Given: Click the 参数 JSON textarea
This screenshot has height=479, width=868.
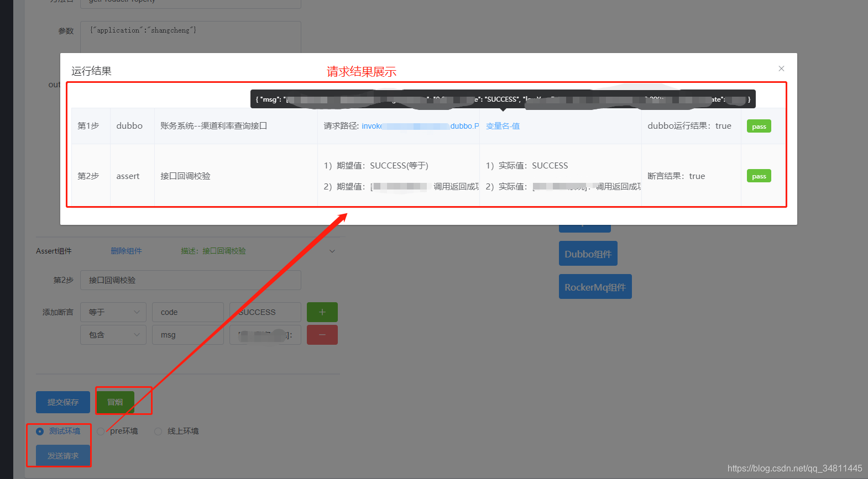Looking at the screenshot, I should coord(191,37).
